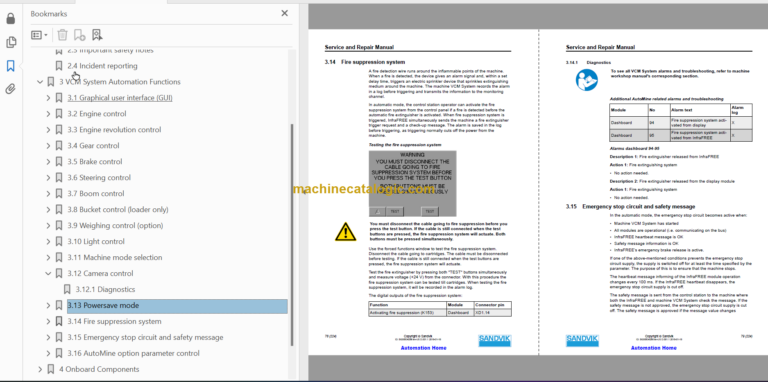The height and width of the screenshot is (382, 768).
Task: Expand the 3.16 AutoMine option parameter node
Action: tap(48, 354)
